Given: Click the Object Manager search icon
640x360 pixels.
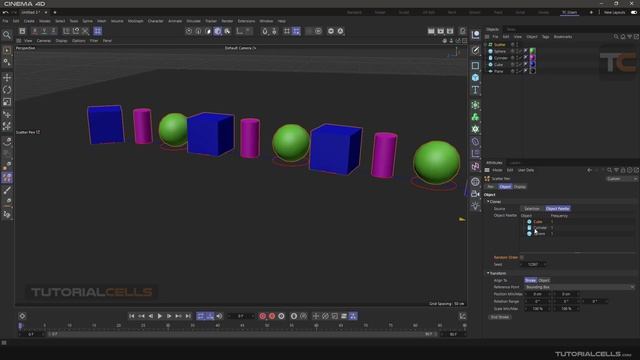Looking at the screenshot, I should (x=616, y=37).
